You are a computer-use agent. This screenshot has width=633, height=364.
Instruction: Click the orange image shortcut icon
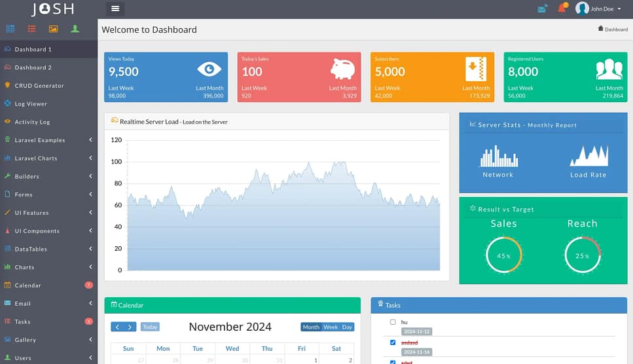(53, 29)
